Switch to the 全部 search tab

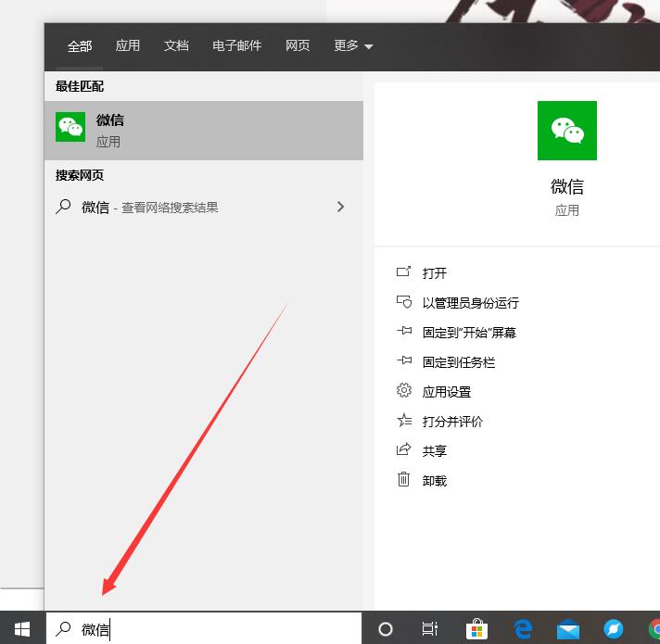[x=80, y=45]
